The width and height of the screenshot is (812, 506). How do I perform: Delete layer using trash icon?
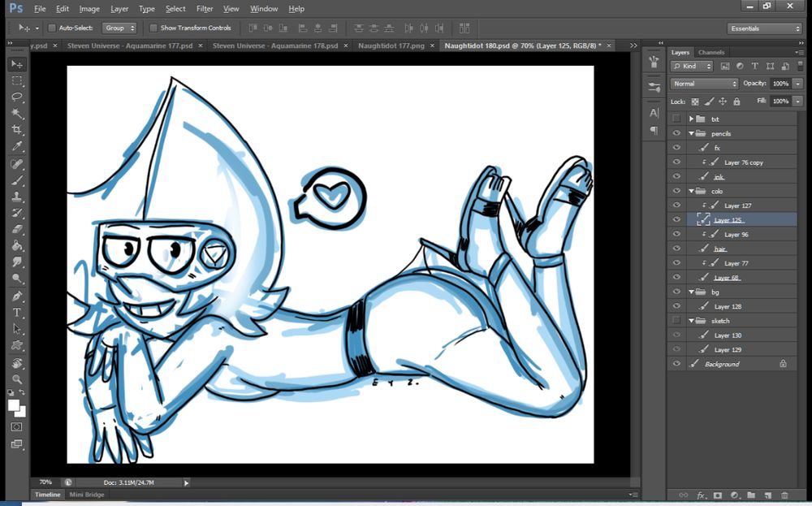pyautogui.click(x=784, y=495)
